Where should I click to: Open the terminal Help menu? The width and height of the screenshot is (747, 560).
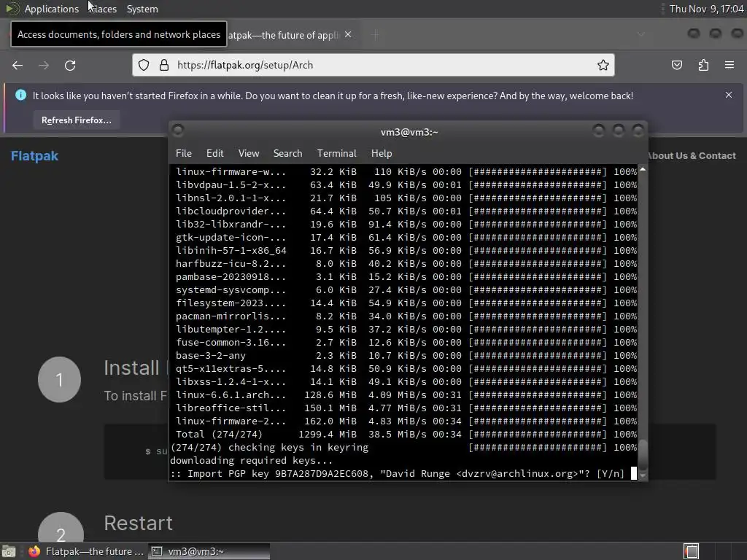tap(382, 153)
